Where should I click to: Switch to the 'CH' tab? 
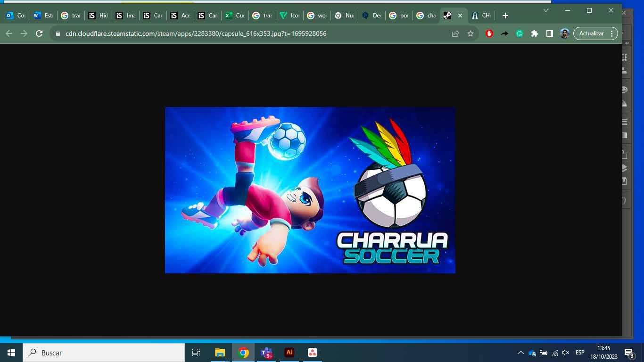(481, 16)
